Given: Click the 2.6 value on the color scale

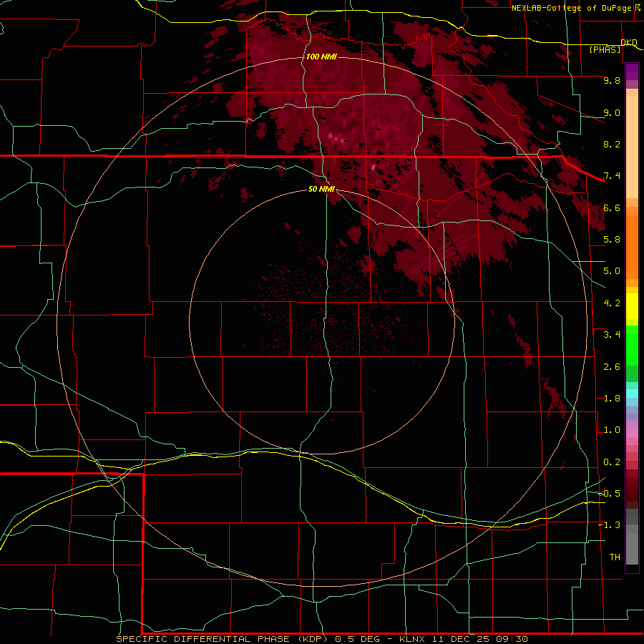Looking at the screenshot, I should click(x=612, y=367).
